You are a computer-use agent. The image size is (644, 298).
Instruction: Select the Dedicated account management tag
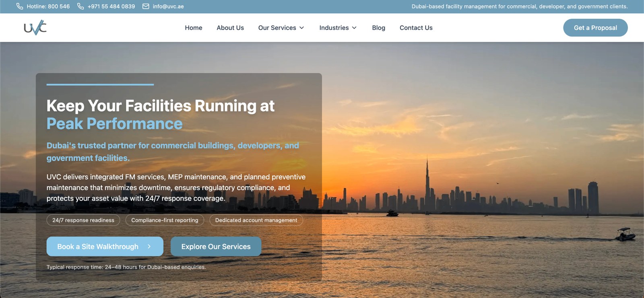click(256, 220)
